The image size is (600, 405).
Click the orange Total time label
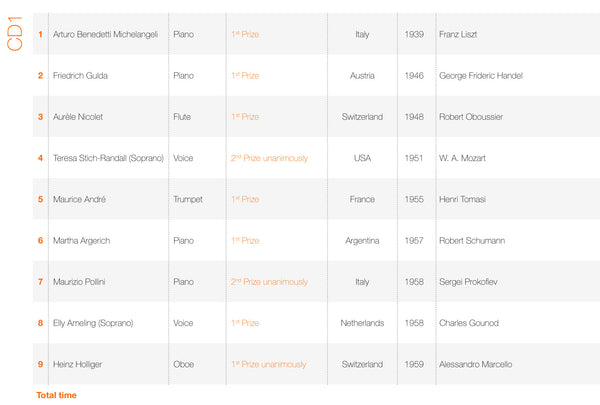pos(56,395)
